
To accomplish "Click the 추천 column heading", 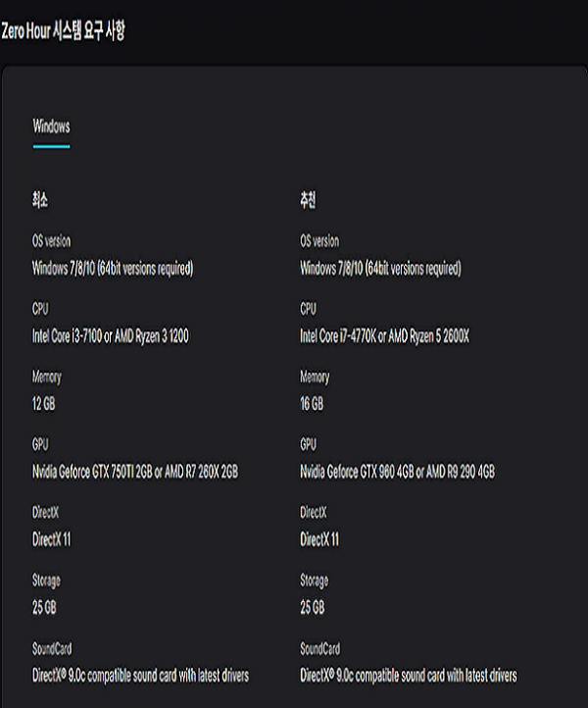I will click(x=308, y=201).
